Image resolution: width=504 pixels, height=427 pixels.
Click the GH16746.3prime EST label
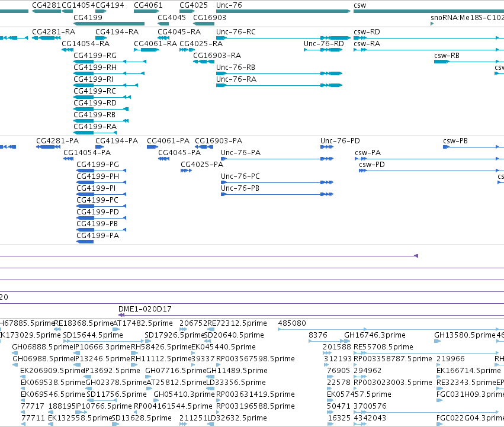point(375,335)
